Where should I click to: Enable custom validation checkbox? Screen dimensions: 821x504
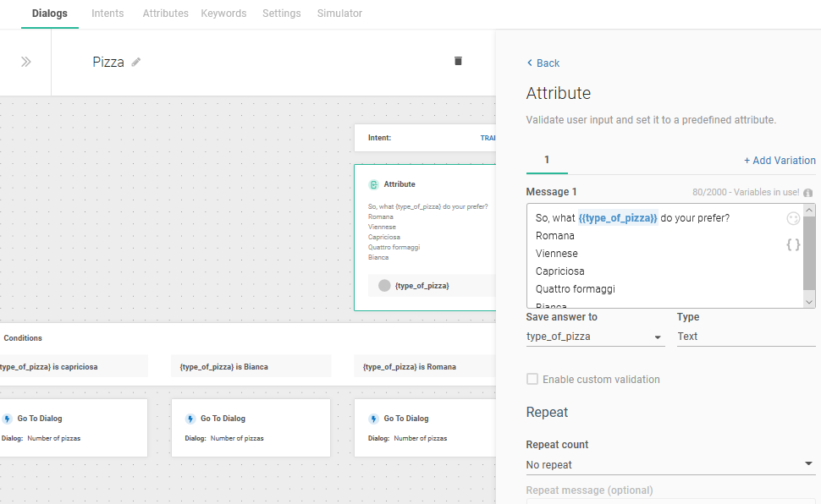tap(532, 379)
